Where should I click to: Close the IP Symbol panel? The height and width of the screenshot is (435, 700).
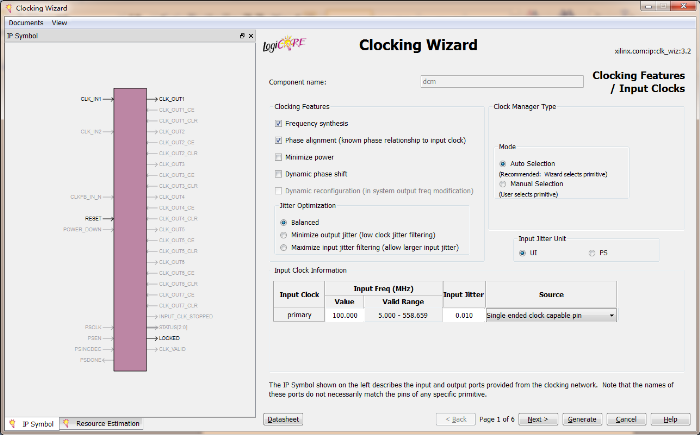point(252,36)
